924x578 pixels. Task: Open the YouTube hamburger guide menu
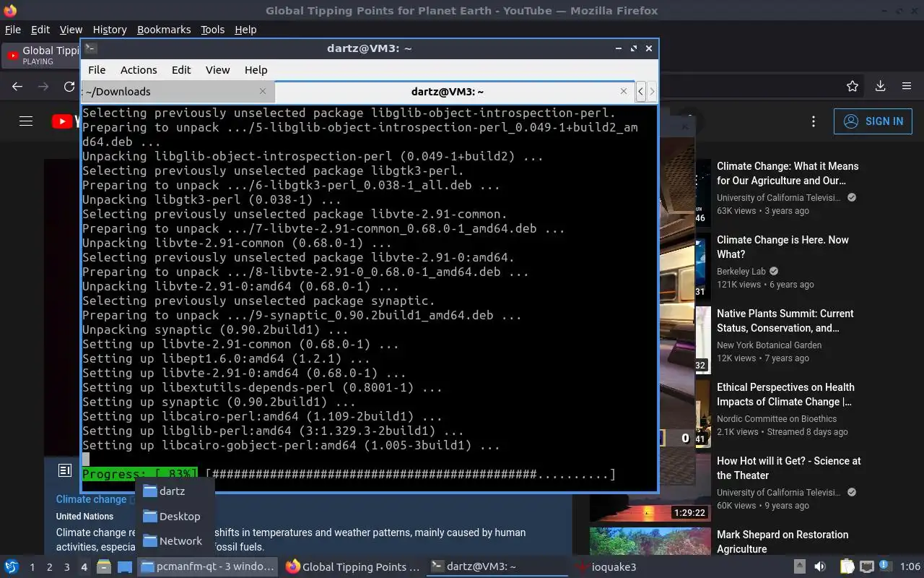(26, 121)
